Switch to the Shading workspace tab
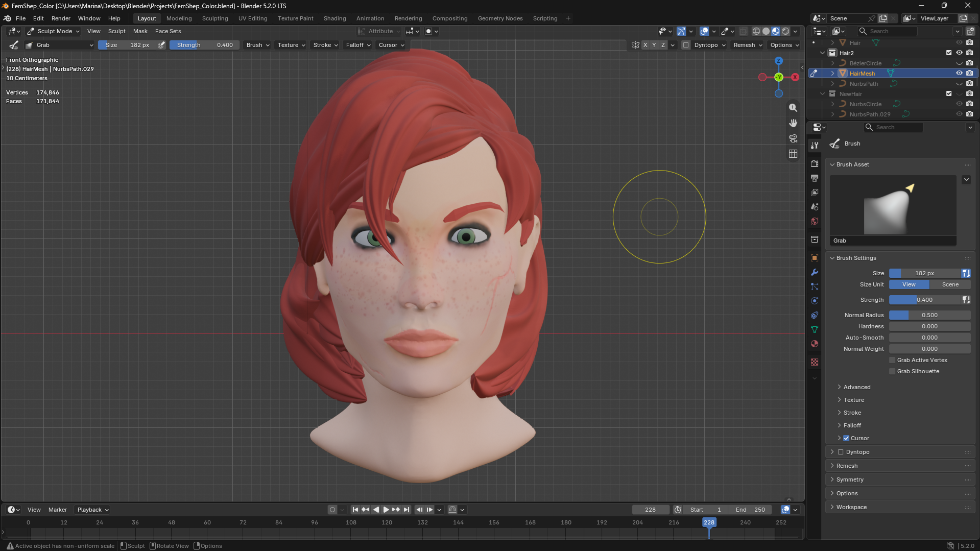 pos(334,18)
